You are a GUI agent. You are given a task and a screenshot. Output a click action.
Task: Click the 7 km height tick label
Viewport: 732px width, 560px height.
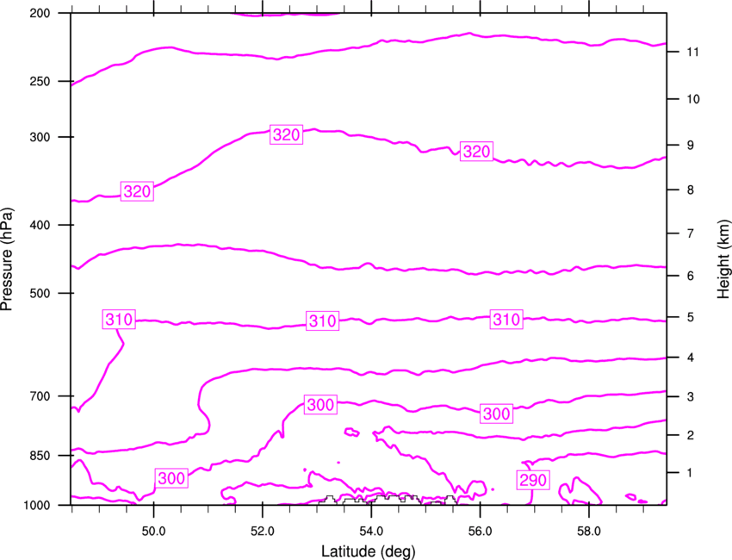[x=691, y=233]
